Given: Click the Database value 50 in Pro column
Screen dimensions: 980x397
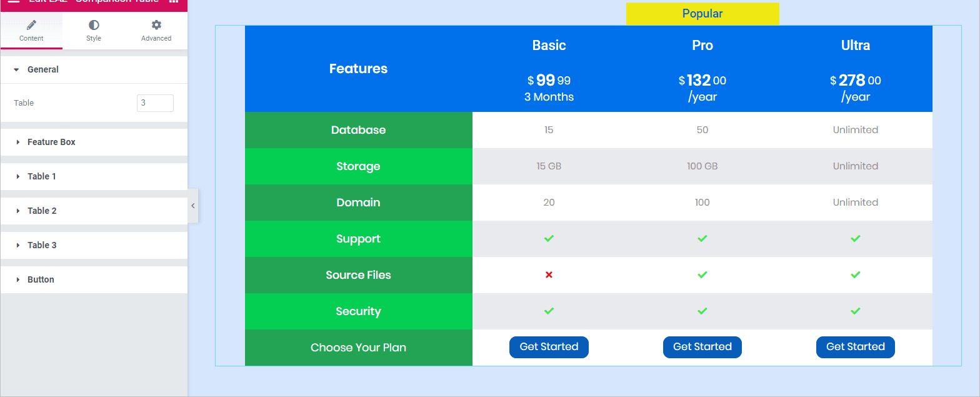Looking at the screenshot, I should [x=702, y=130].
